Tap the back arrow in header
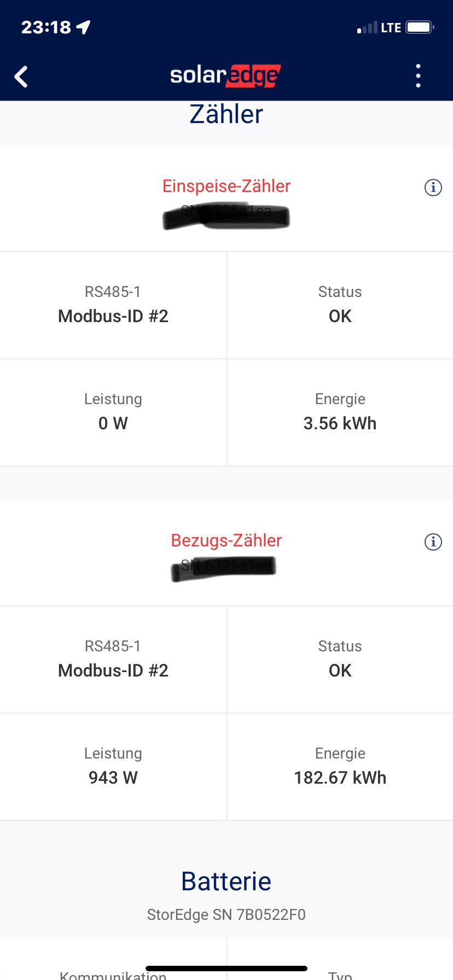 pos(21,77)
